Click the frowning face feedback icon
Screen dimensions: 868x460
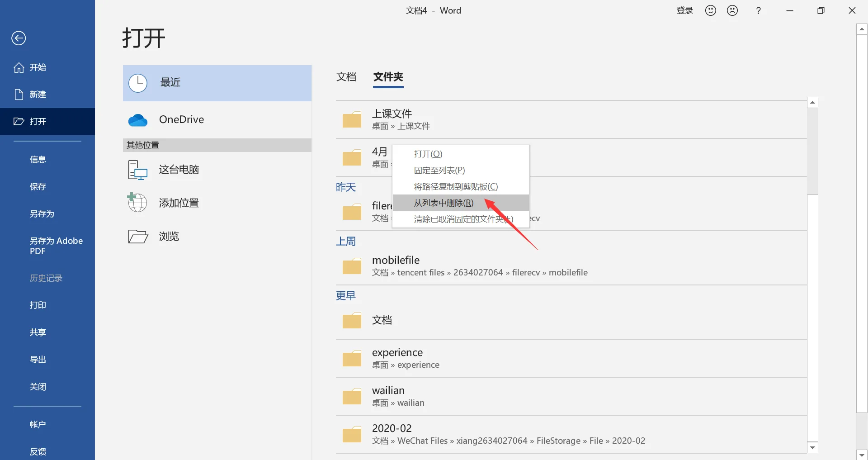[x=732, y=10]
